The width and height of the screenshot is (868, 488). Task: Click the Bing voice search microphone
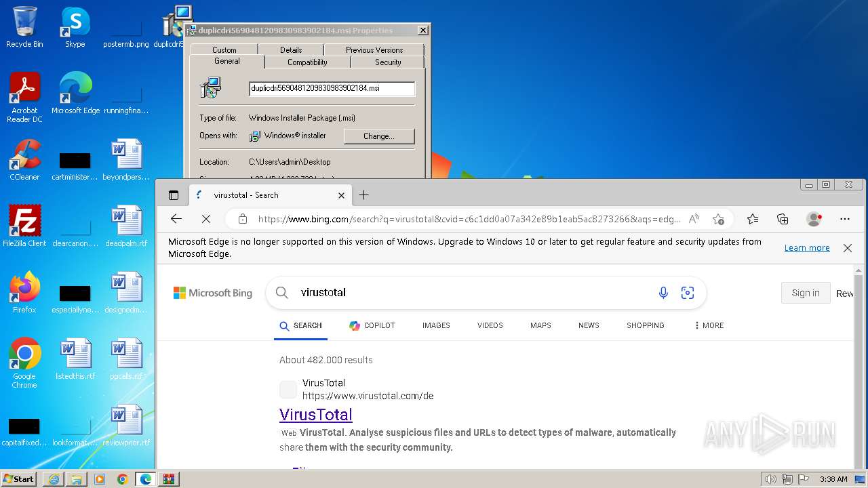663,293
